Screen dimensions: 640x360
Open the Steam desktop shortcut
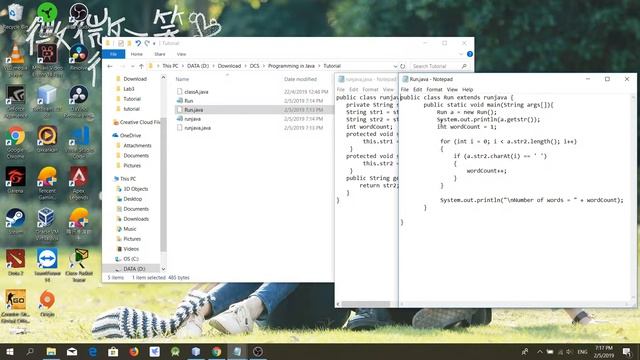pyautogui.click(x=16, y=221)
